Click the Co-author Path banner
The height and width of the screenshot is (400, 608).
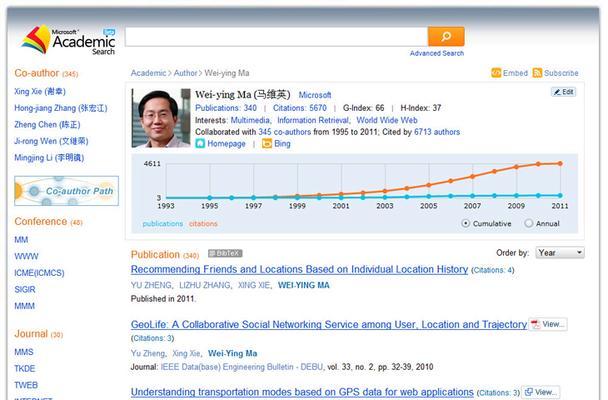(66, 191)
